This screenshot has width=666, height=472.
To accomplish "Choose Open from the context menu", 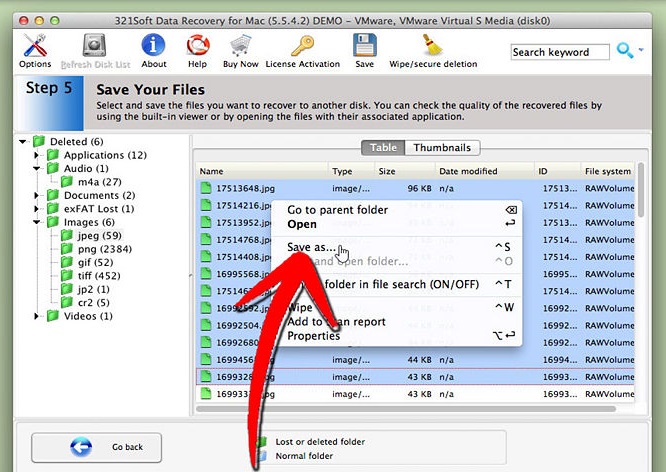I will pyautogui.click(x=396, y=224).
